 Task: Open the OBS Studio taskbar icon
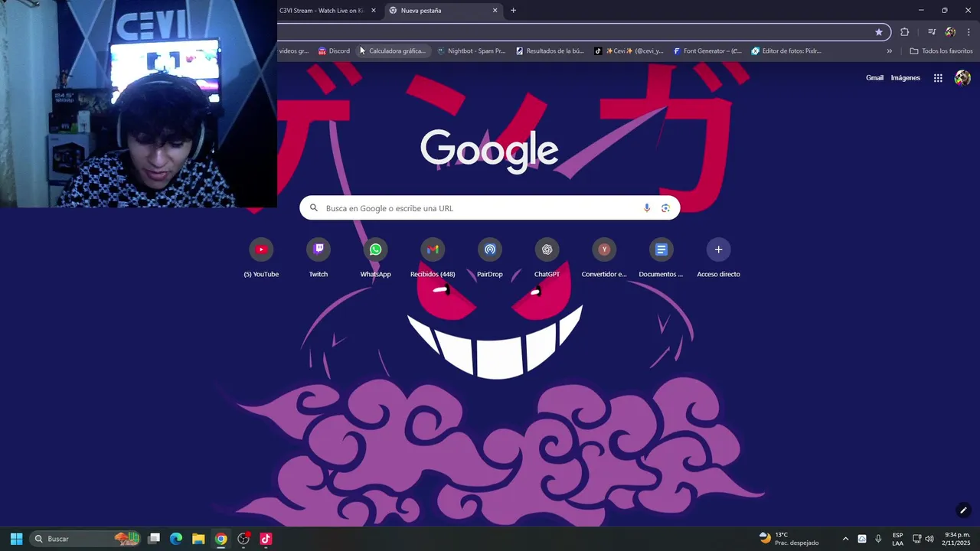point(243,539)
